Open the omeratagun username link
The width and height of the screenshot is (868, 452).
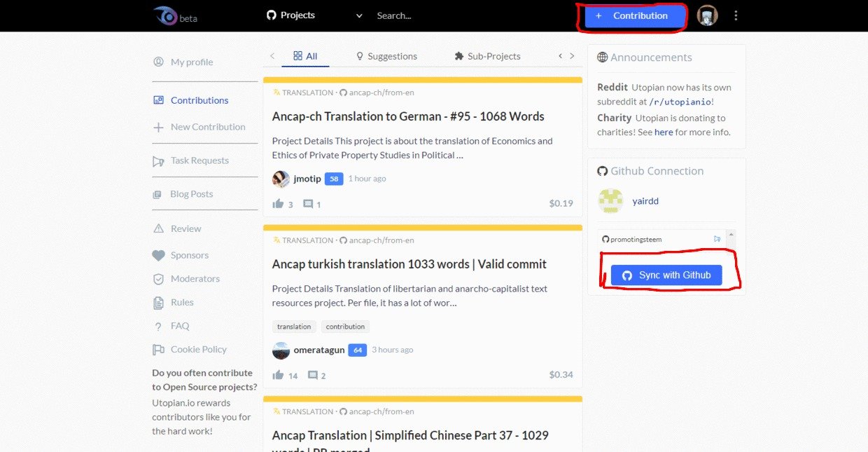point(318,350)
